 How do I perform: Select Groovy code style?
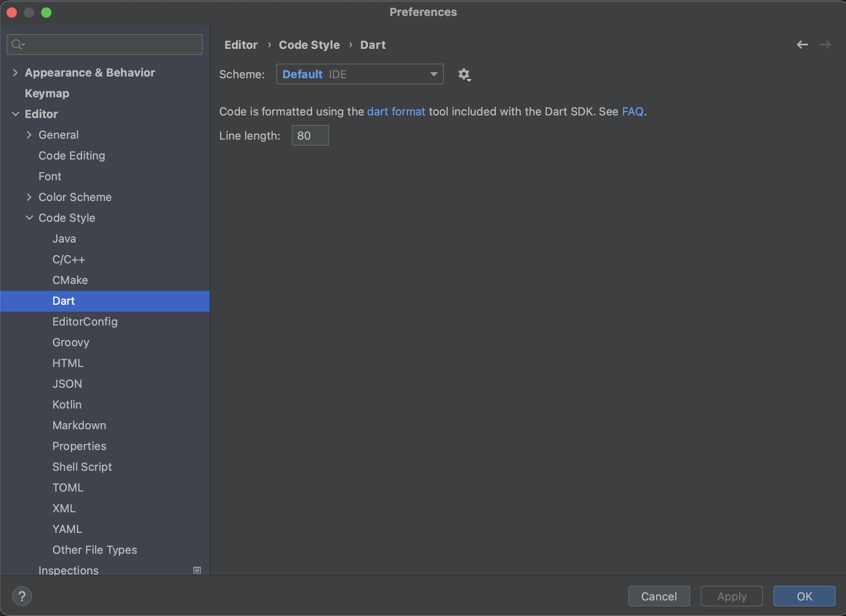[70, 342]
